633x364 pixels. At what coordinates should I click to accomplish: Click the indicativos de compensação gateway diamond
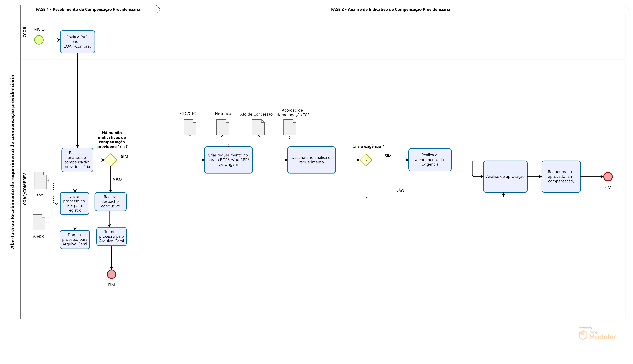[x=111, y=160]
